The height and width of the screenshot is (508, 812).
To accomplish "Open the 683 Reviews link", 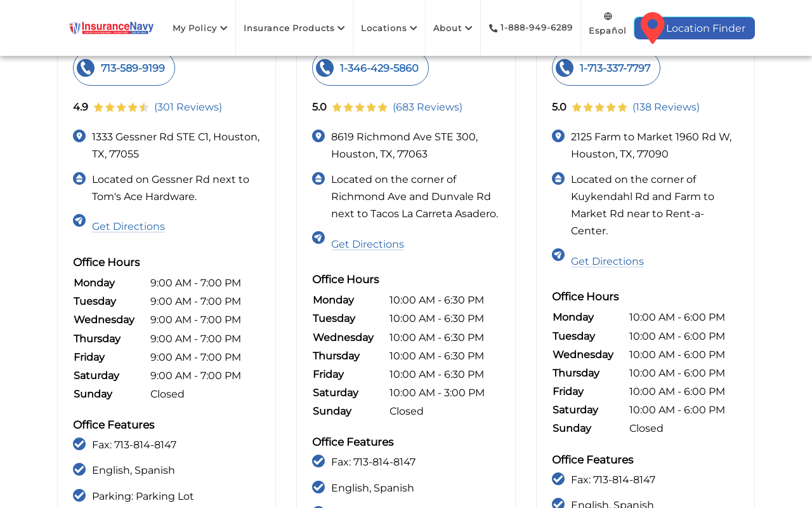I will click(428, 107).
